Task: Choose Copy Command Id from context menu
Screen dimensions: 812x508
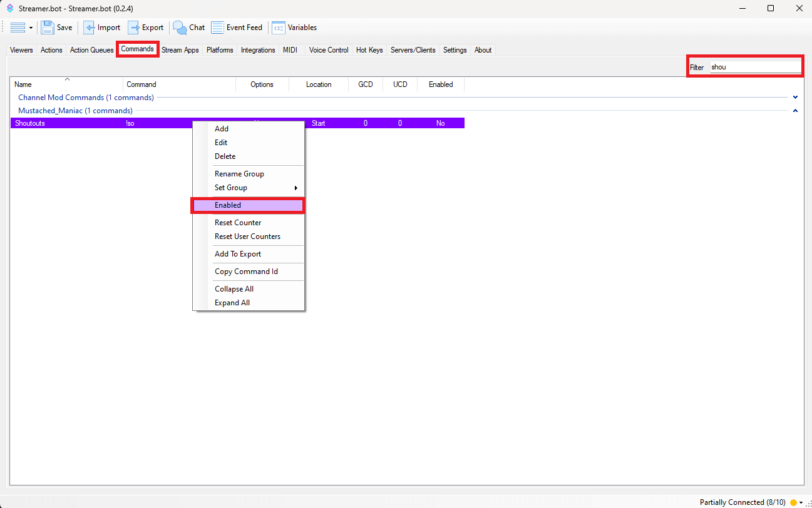Action: point(246,272)
